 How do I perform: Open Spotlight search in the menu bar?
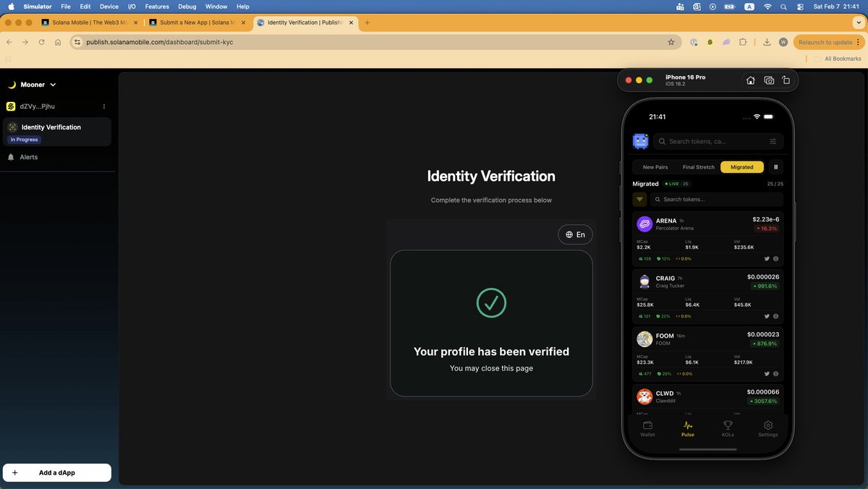click(783, 7)
